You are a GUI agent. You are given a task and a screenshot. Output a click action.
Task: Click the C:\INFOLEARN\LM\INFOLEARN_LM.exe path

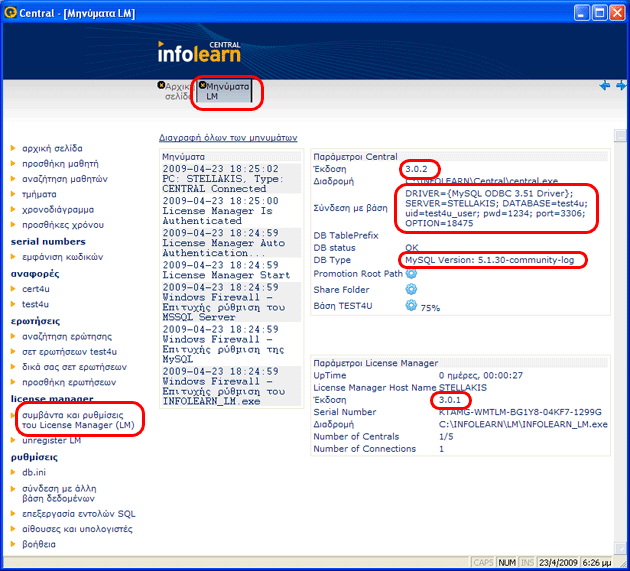point(523,424)
